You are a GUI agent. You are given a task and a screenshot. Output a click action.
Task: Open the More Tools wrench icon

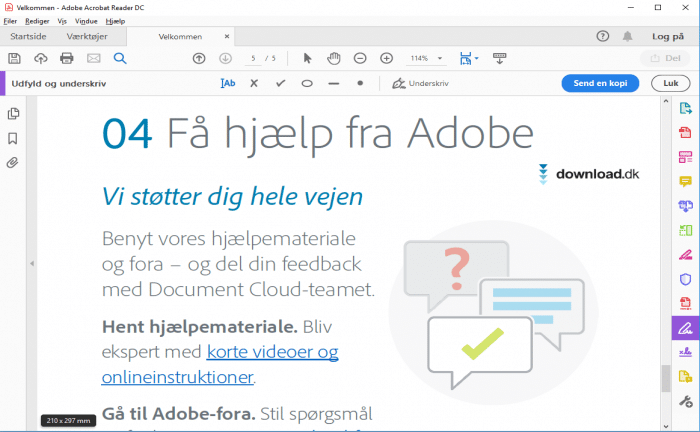(x=686, y=401)
